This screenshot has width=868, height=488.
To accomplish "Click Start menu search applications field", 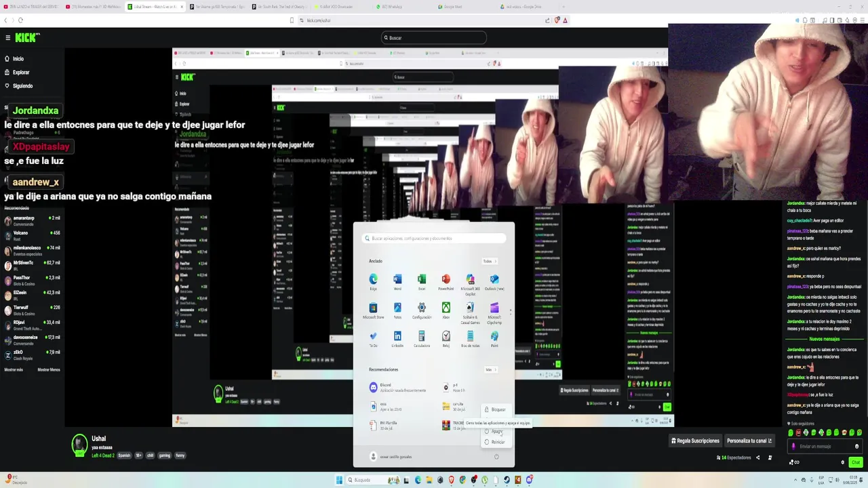I will coord(434,238).
